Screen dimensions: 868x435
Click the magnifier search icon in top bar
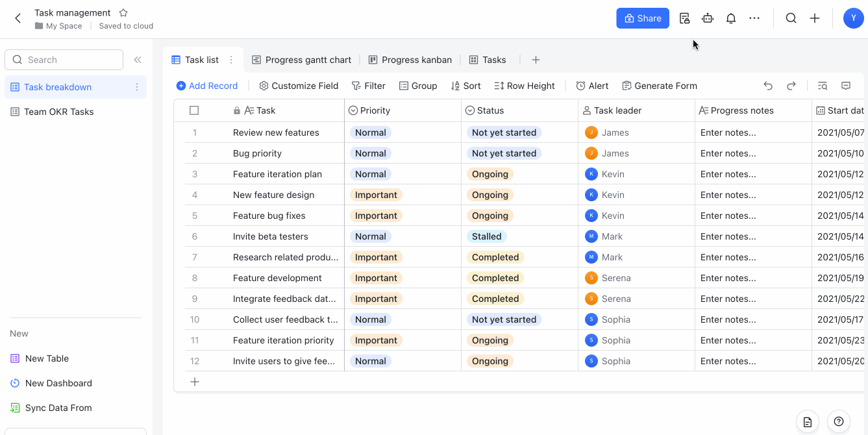tap(791, 18)
